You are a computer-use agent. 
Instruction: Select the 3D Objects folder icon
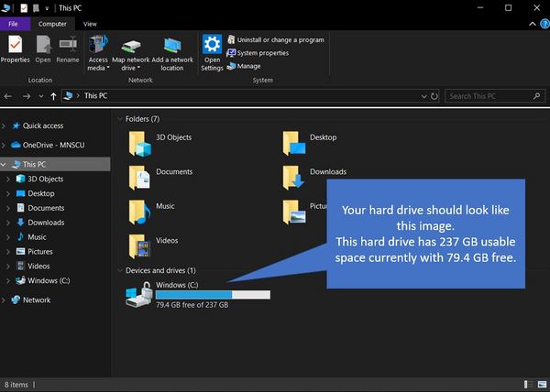(139, 144)
